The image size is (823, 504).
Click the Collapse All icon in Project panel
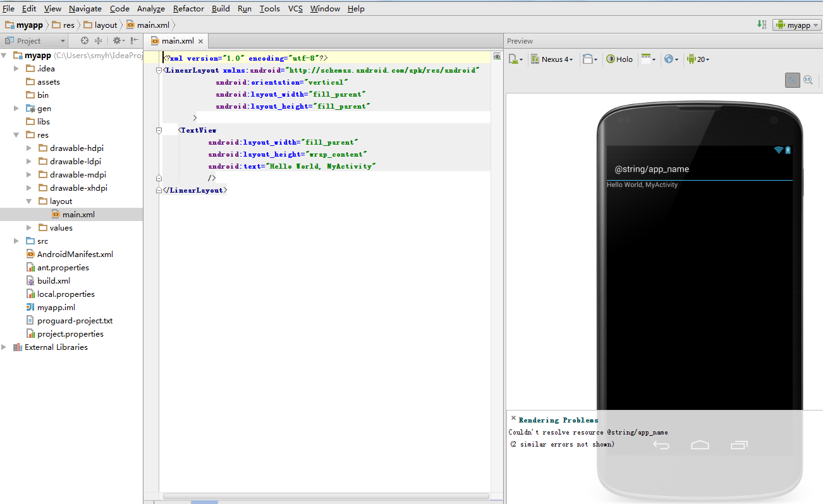pos(99,41)
